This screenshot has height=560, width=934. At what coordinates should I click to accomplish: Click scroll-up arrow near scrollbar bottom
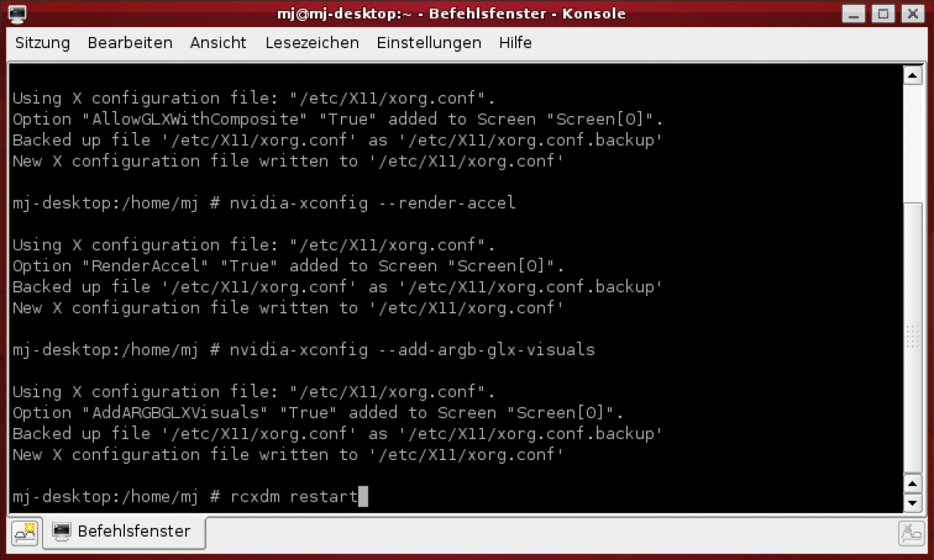(913, 483)
